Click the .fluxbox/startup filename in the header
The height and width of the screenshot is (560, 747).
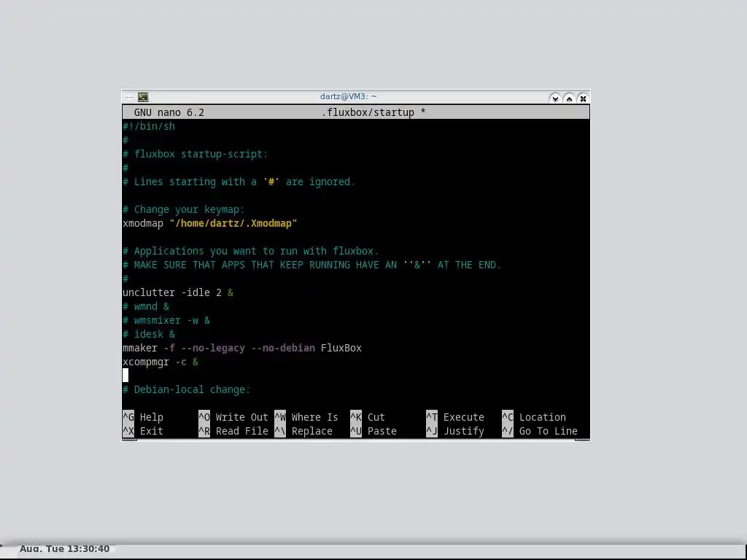coord(368,112)
